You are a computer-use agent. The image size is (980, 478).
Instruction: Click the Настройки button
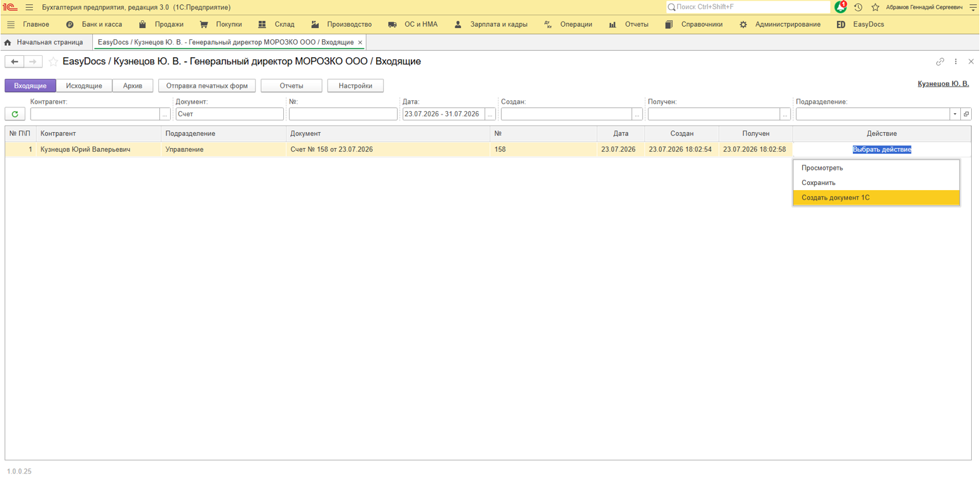tap(356, 86)
